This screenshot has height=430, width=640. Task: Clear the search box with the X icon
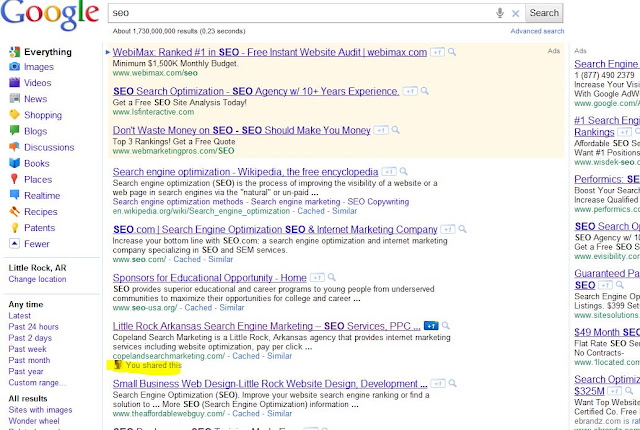click(x=516, y=13)
